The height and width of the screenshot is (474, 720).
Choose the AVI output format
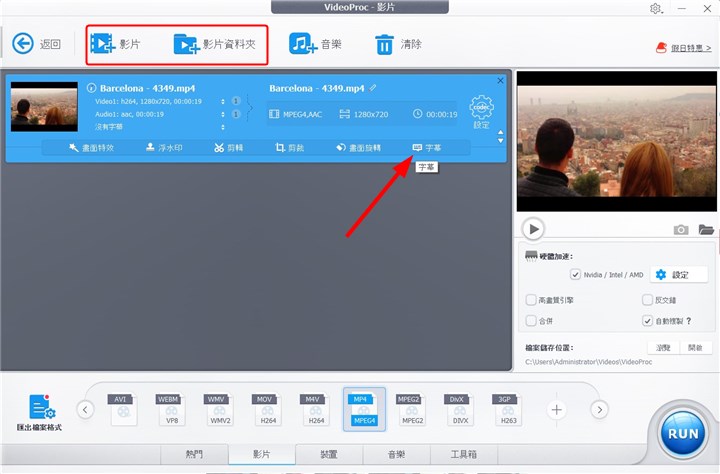[122, 409]
